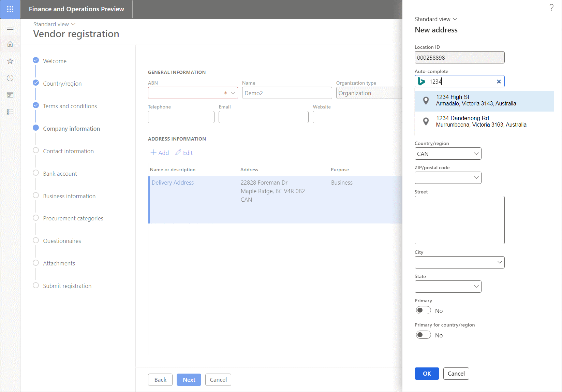The height and width of the screenshot is (392, 562).
Task: Choose 1234 High St Armadale suggestion
Action: (484, 101)
